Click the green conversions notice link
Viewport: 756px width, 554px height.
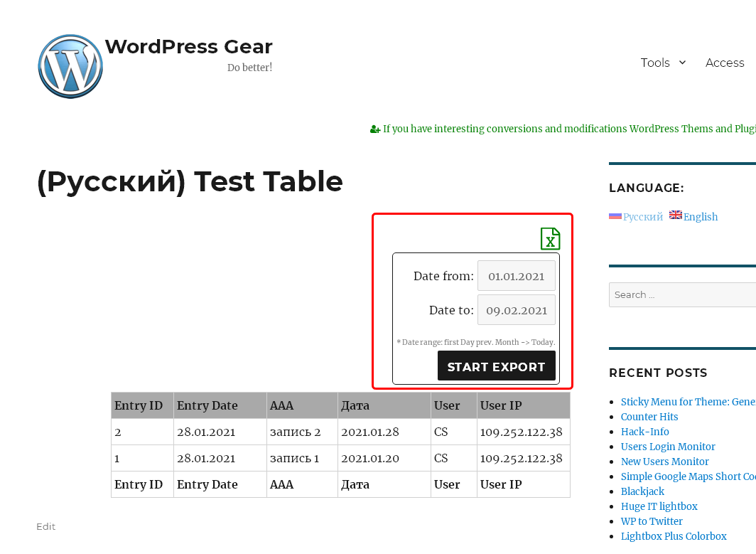coord(569,129)
